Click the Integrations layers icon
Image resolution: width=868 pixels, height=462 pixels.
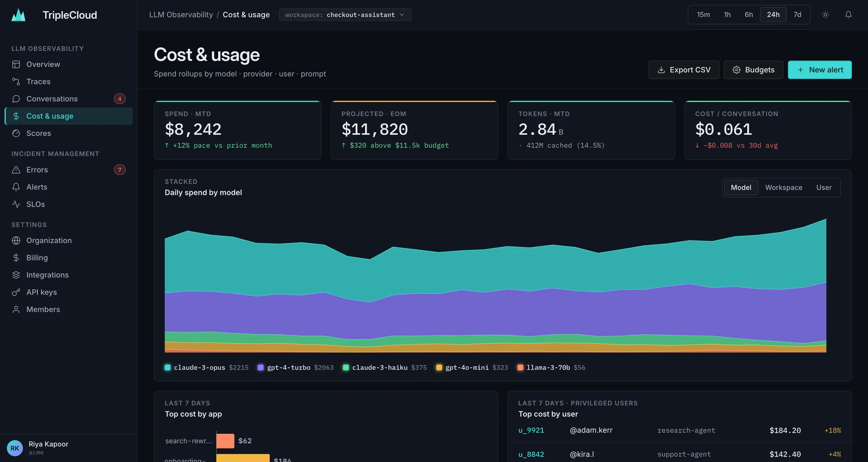click(x=16, y=275)
